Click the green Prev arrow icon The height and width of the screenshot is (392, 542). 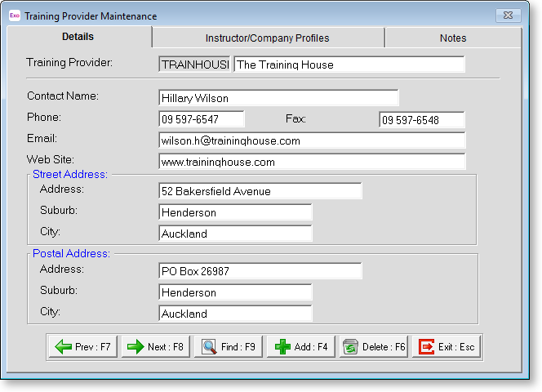pyautogui.click(x=63, y=347)
